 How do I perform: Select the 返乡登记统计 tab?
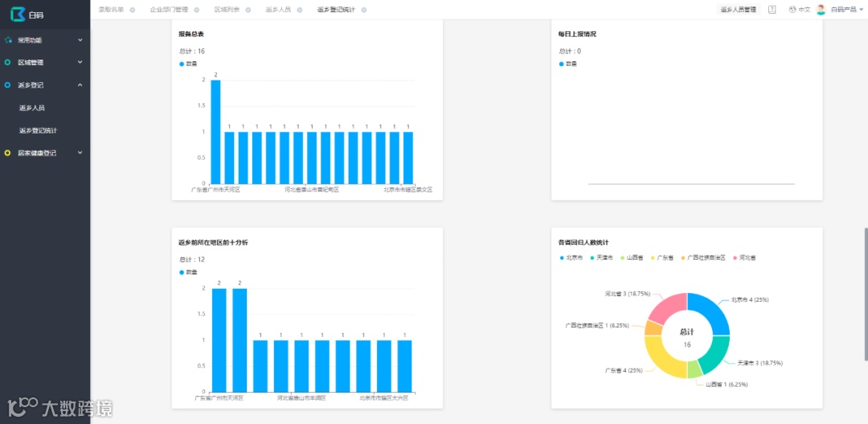point(336,10)
